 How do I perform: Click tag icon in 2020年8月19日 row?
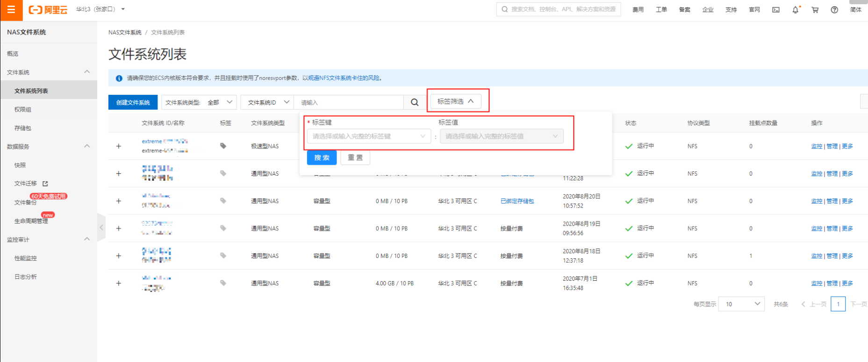coord(223,228)
